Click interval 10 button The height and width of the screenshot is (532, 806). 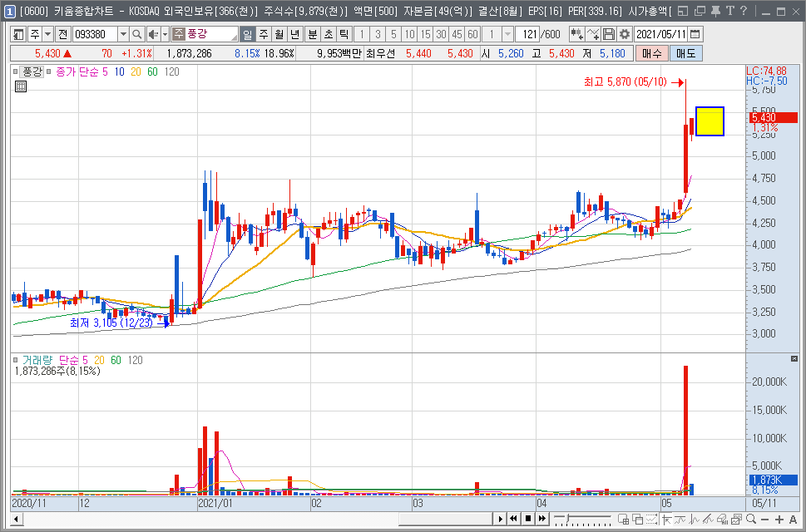(410, 34)
